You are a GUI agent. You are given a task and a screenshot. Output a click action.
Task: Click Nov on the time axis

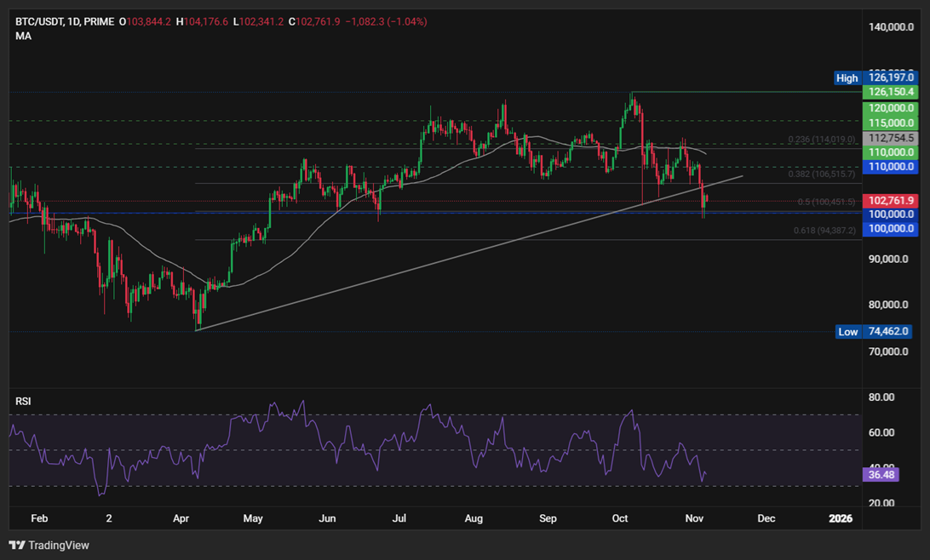[x=694, y=517]
